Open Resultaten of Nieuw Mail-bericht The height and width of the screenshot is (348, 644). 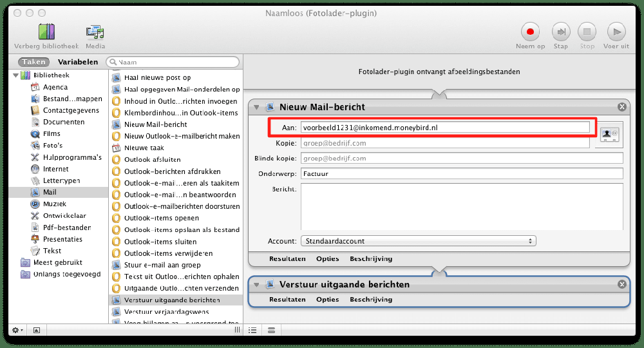[x=287, y=259]
